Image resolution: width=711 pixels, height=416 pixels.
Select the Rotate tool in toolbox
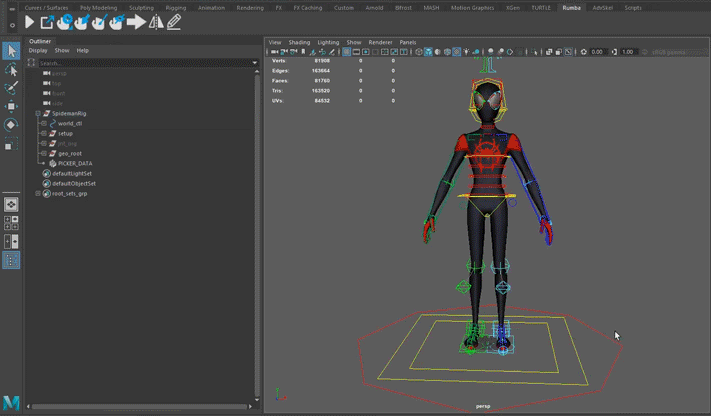[11, 125]
